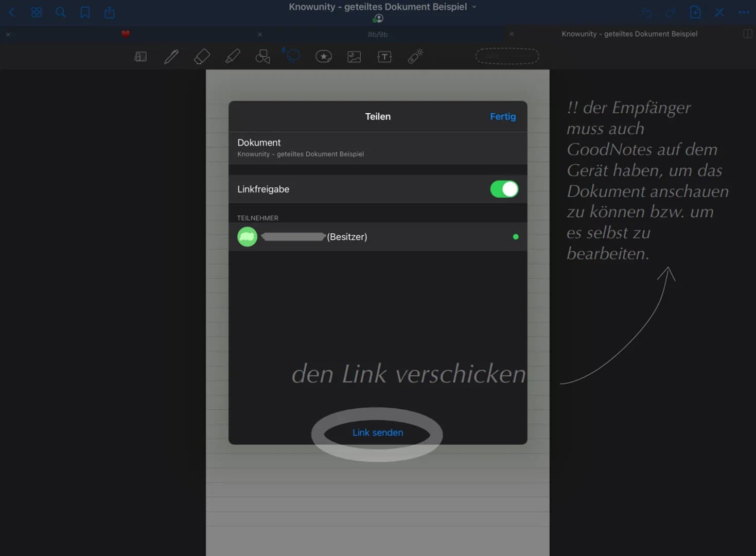Turn off the Linkfreigabe switch
Image resolution: width=756 pixels, height=556 pixels.
tap(504, 189)
